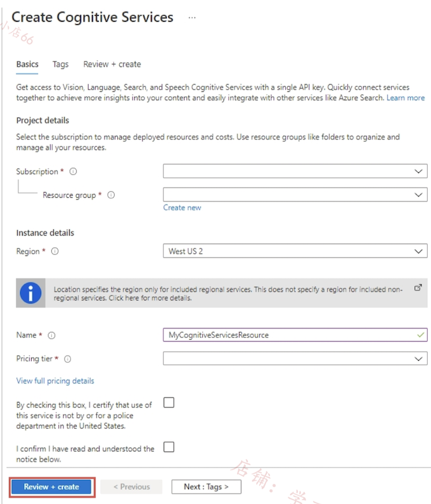Expand the Region dropdown showing West US 2
This screenshot has width=431, height=504.
point(295,251)
